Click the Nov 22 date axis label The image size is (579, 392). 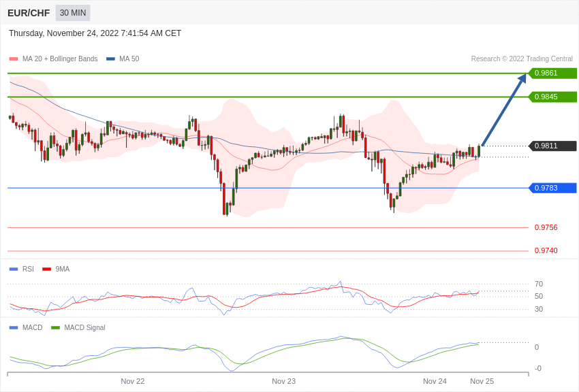pyautogui.click(x=133, y=381)
